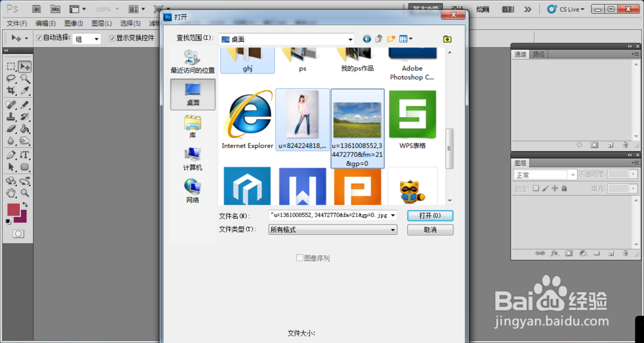This screenshot has height=343, width=644.
Task: Select the Magic Wand tool
Action: 24,79
